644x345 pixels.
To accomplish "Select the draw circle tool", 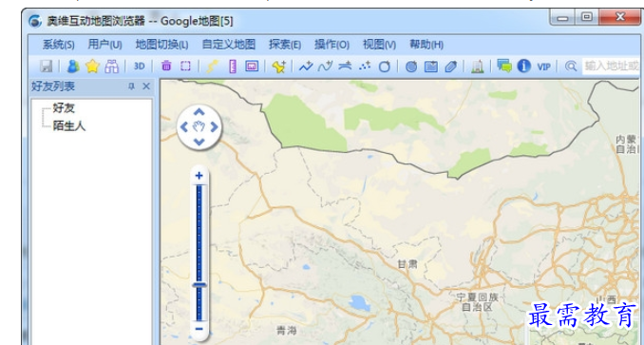I will tap(385, 67).
